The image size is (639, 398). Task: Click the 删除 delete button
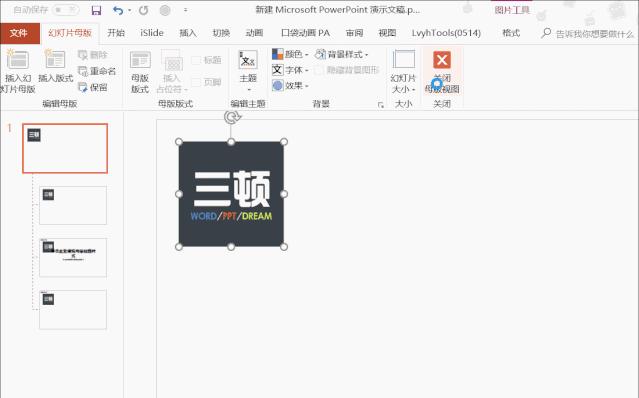(93, 55)
